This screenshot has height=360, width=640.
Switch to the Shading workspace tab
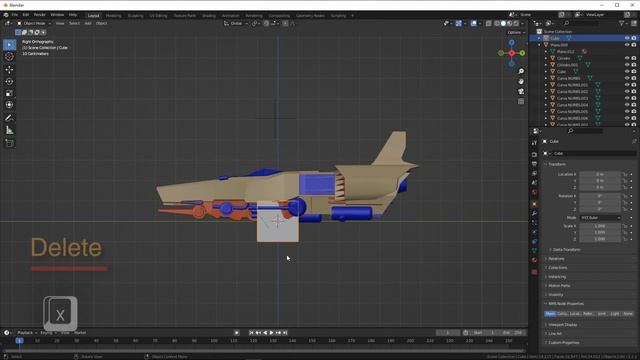pyautogui.click(x=209, y=16)
